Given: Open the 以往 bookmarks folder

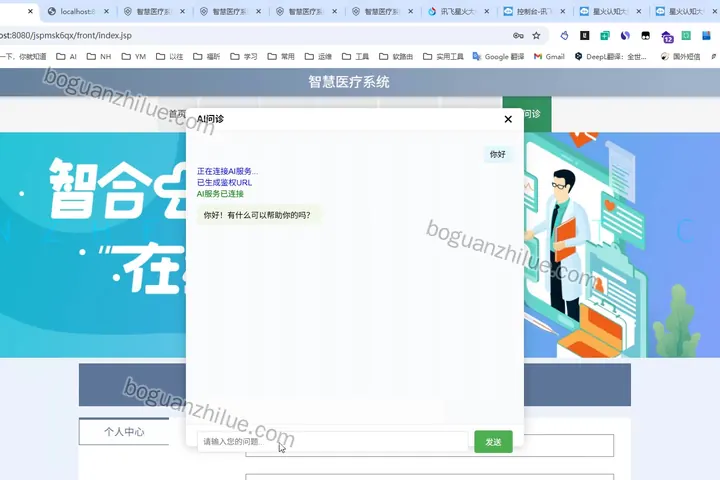Looking at the screenshot, I should coord(169,56).
